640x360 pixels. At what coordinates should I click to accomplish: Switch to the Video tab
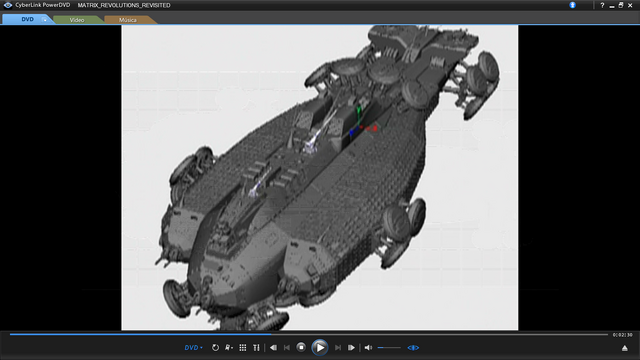[77, 20]
